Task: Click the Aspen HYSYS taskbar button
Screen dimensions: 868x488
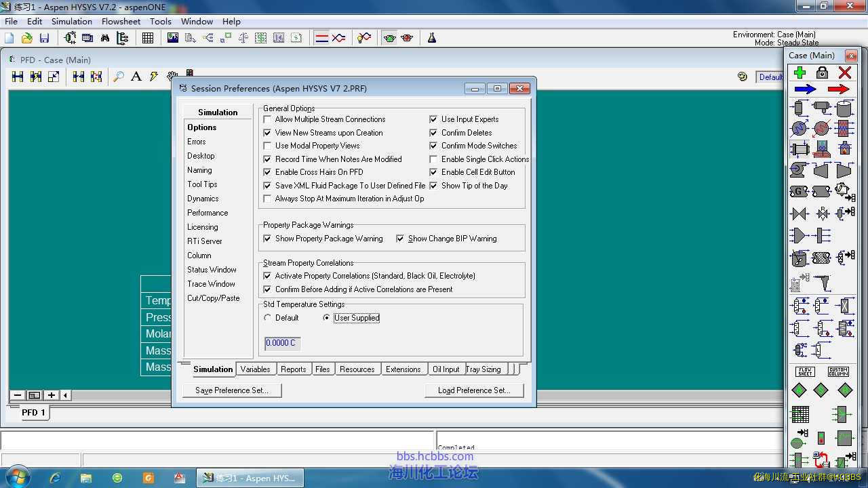Action: (x=252, y=478)
